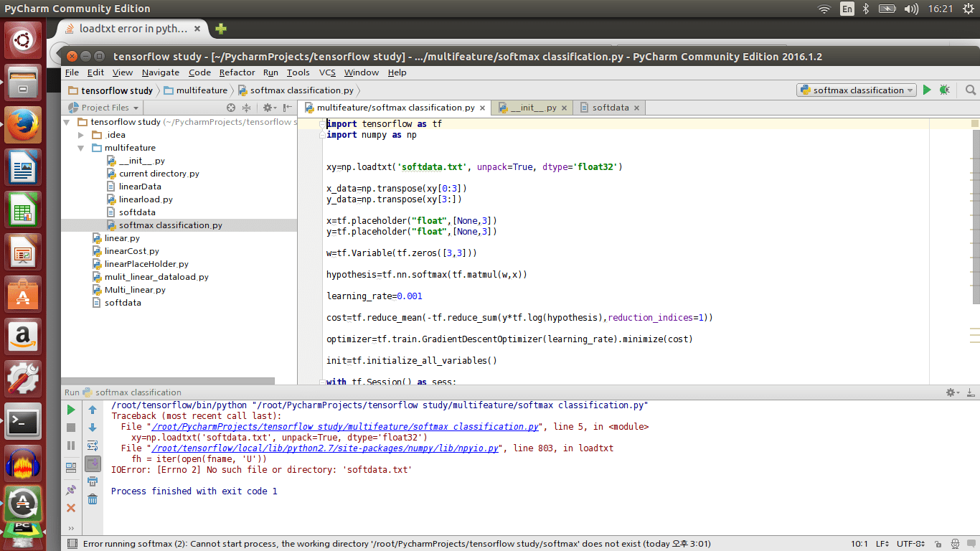Toggle Soft-Wrap in the Run console

pos(92,445)
